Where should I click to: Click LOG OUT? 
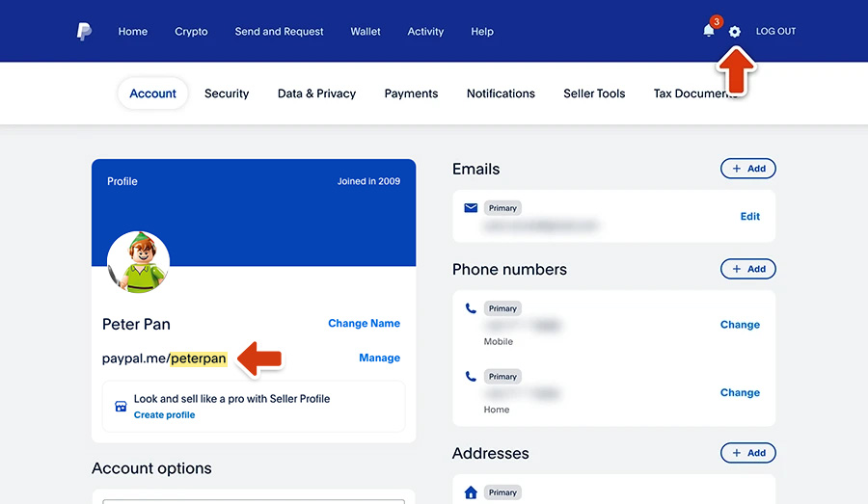775,32
